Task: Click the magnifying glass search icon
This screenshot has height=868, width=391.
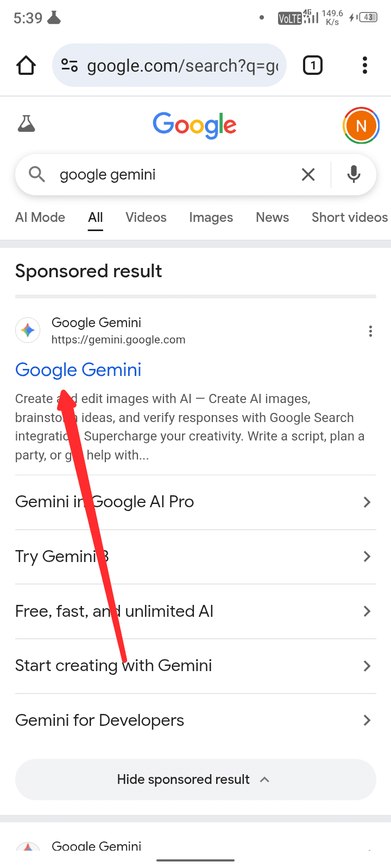Action: click(x=36, y=174)
